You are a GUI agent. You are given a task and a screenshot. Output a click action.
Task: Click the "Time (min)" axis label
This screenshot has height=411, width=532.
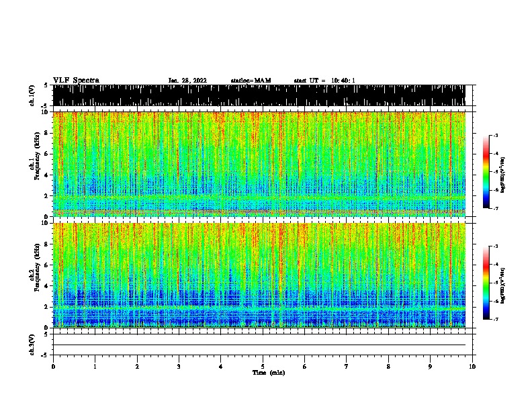pos(269,373)
